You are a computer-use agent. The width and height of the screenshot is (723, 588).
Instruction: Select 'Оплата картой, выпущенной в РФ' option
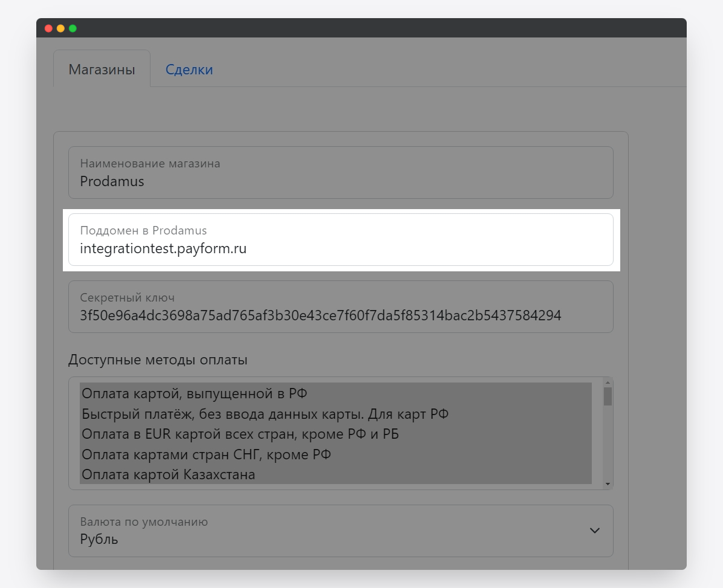(336, 394)
